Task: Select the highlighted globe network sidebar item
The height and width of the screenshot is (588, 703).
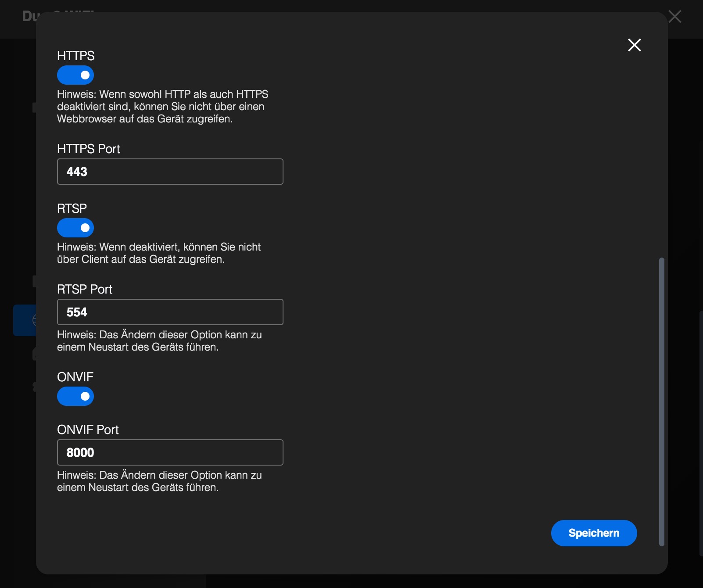Action: [x=25, y=320]
